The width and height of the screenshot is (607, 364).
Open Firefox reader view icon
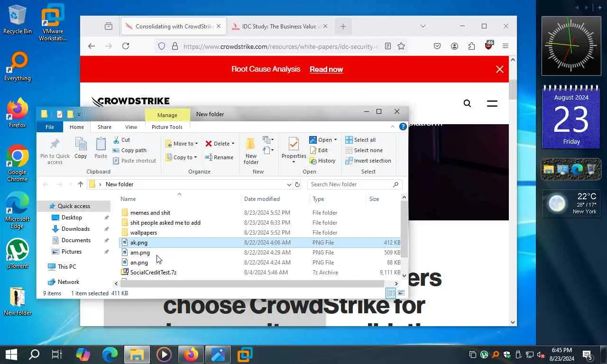coord(388,46)
